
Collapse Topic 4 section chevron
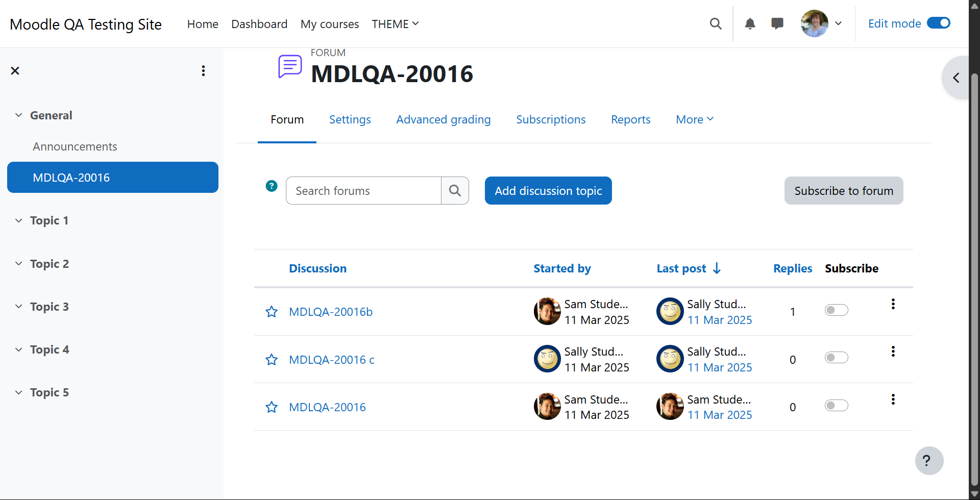[19, 349]
